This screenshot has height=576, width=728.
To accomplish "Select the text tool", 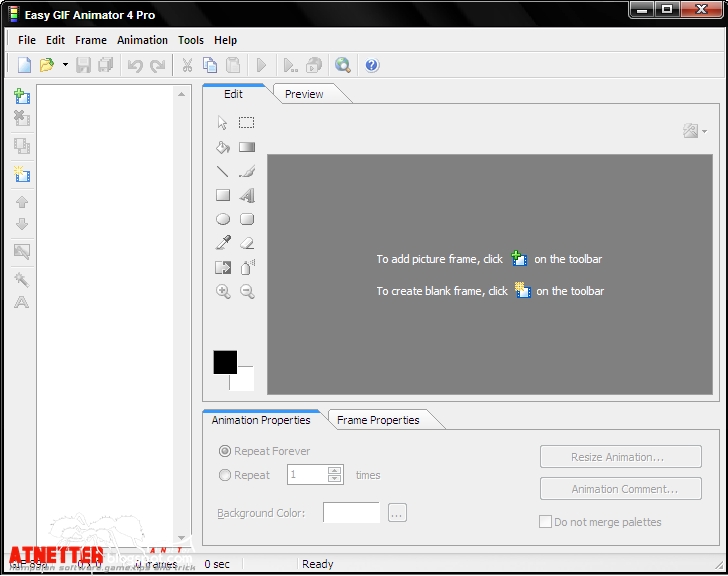I will [x=247, y=195].
